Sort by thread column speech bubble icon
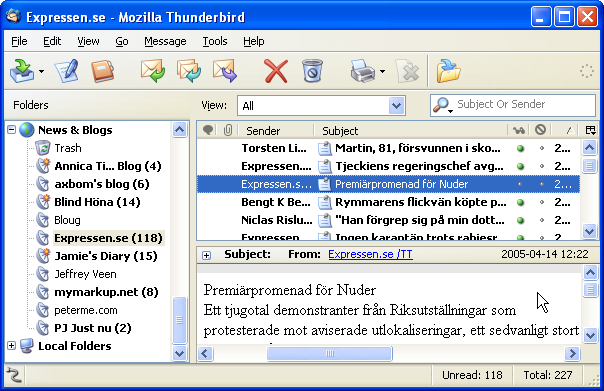Screen dimensions: 604x391 click(208, 130)
